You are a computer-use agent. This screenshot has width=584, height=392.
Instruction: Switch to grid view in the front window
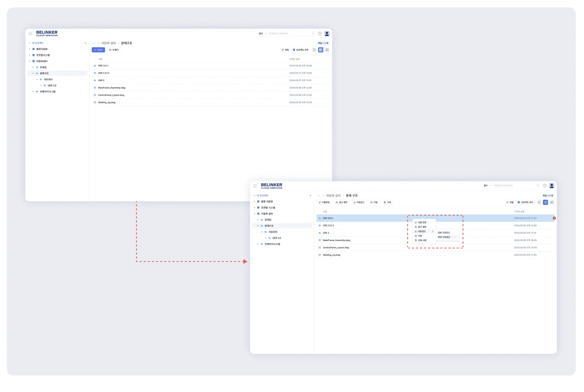pos(539,202)
